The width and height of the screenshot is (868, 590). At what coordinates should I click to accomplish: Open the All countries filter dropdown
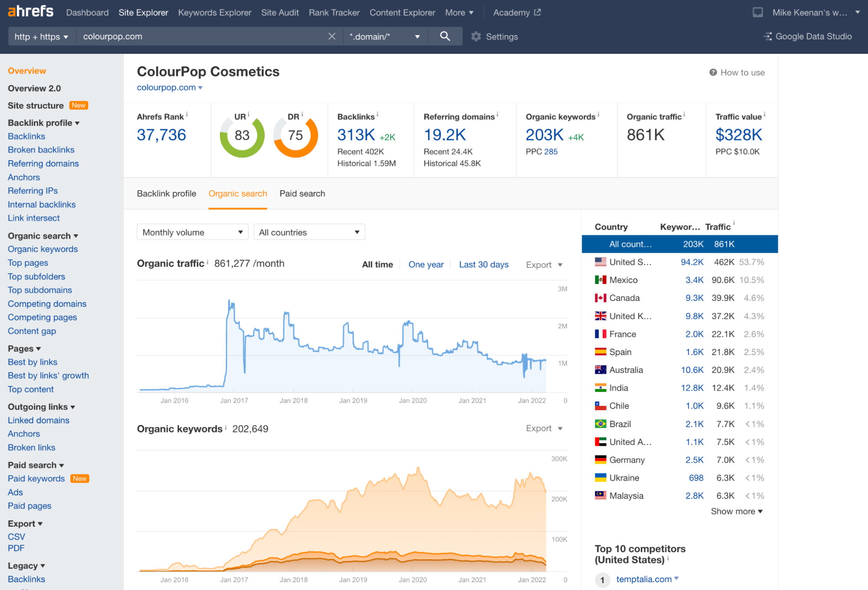click(x=308, y=232)
